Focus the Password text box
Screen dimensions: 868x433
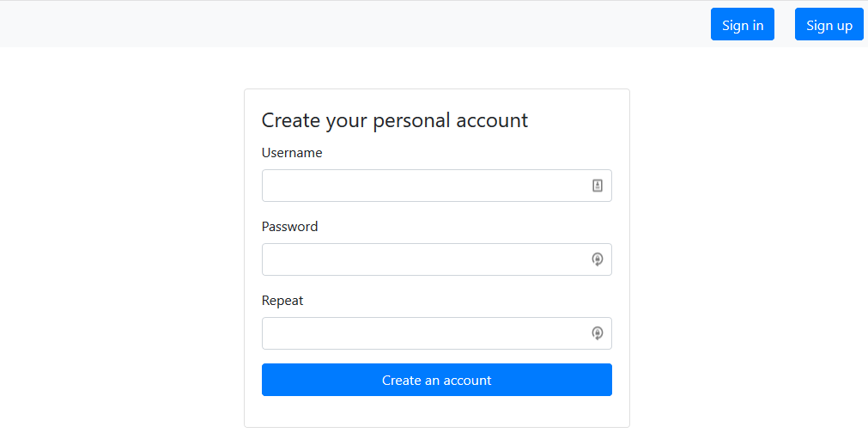click(x=421, y=259)
